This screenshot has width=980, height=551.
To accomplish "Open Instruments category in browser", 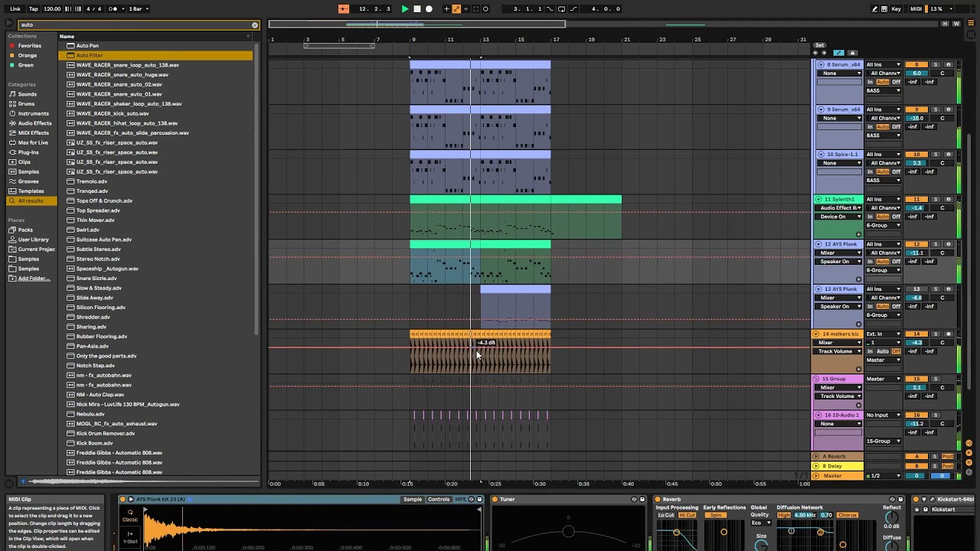I will (33, 113).
